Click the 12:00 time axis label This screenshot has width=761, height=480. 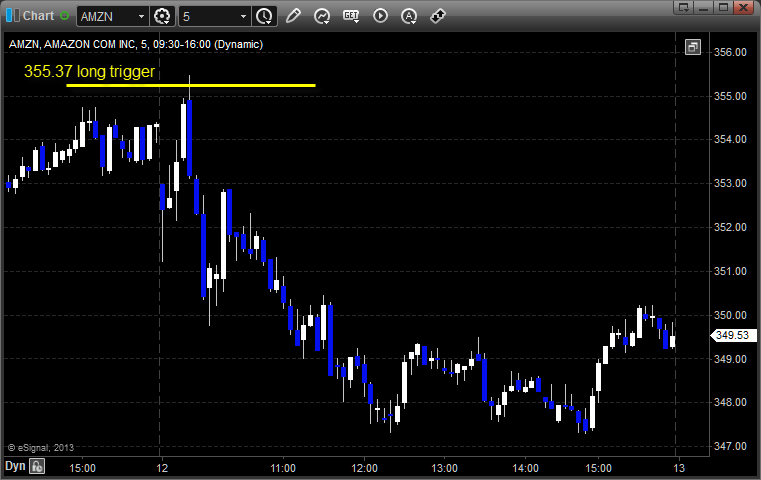tap(364, 468)
